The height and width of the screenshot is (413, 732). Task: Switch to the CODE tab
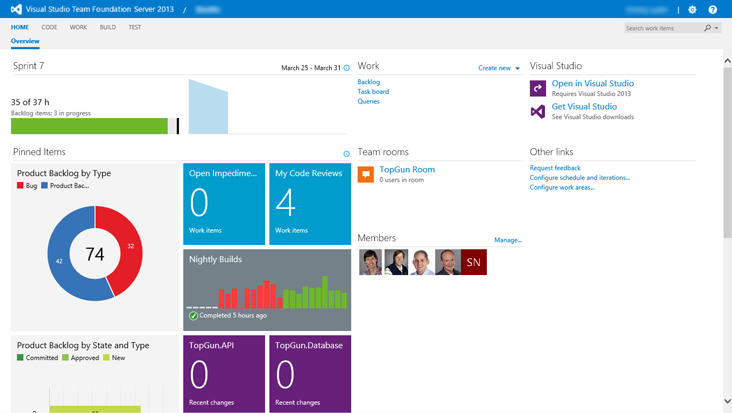[x=49, y=27]
